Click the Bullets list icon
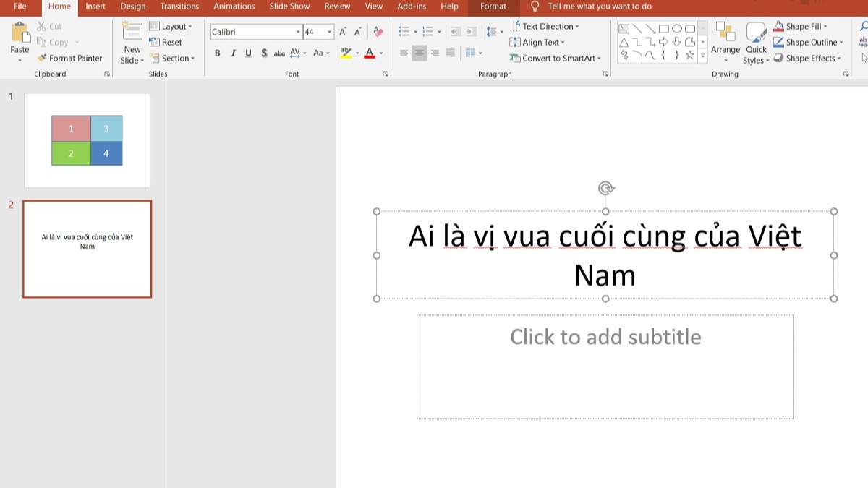This screenshot has height=488, width=868. click(404, 32)
